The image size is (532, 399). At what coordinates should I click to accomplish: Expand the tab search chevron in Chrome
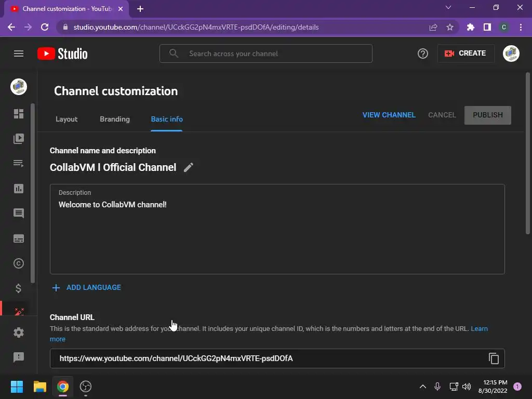448,7
